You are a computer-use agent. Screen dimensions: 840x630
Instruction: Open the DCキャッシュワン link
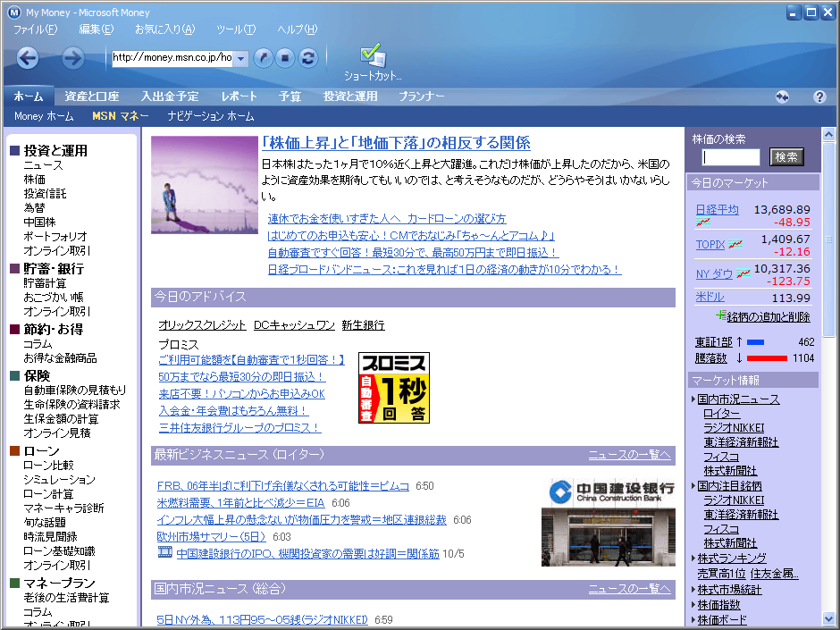[294, 325]
